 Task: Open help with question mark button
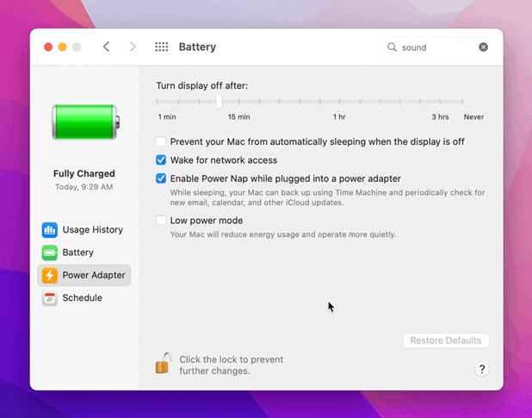point(482,369)
